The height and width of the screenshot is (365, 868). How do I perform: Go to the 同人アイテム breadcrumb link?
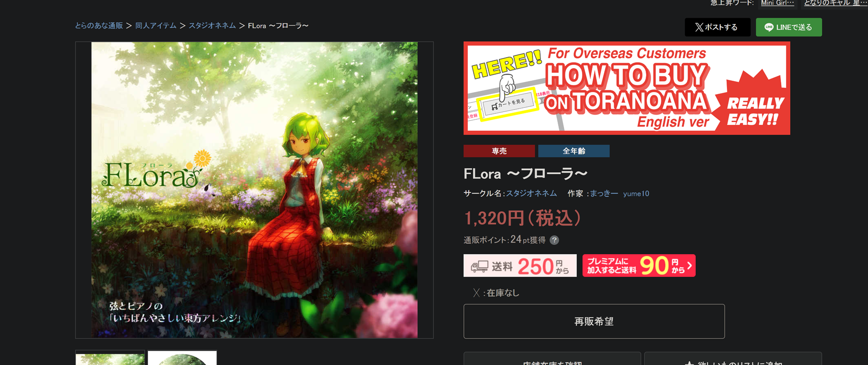(x=156, y=26)
